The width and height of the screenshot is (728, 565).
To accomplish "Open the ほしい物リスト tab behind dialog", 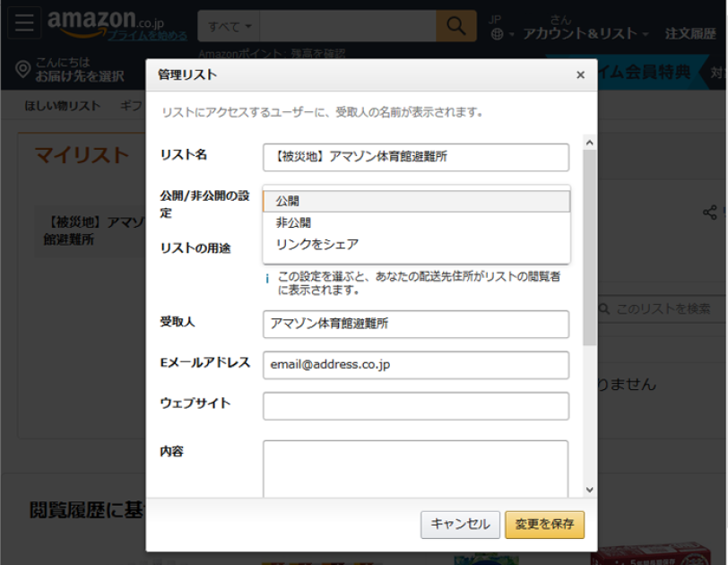I will (x=62, y=106).
